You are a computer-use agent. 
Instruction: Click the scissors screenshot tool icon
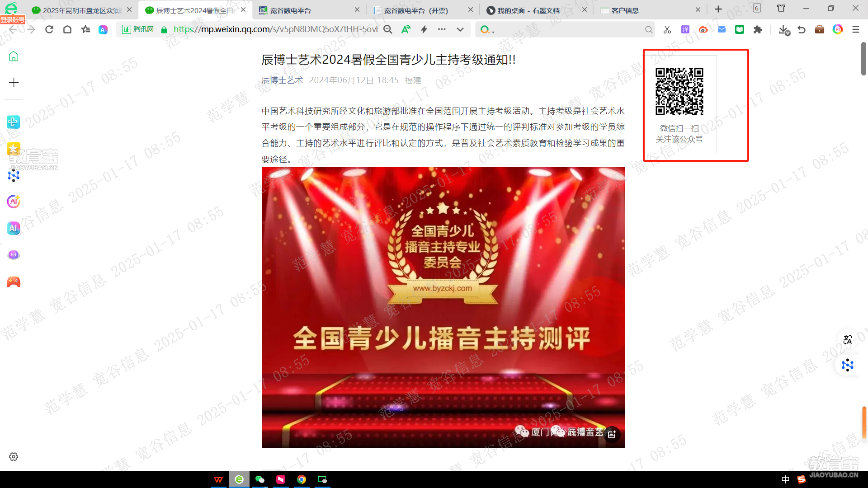667,29
